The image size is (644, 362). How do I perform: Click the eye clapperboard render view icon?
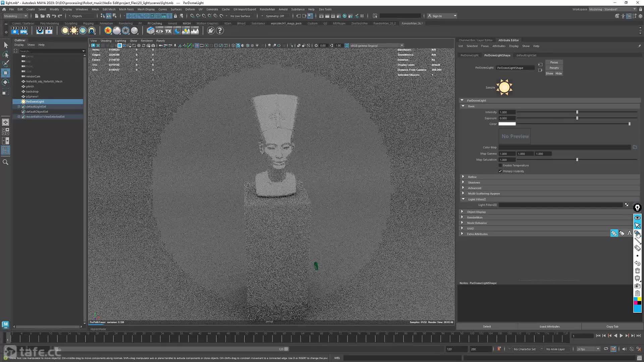tap(40, 31)
